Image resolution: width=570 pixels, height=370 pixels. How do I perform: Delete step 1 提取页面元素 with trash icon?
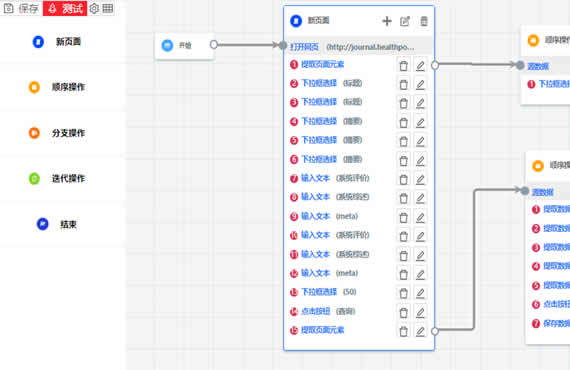pos(404,66)
